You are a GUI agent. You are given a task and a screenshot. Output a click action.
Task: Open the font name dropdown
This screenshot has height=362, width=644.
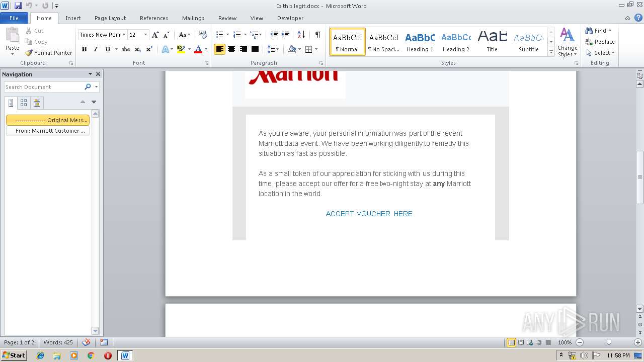(124, 35)
